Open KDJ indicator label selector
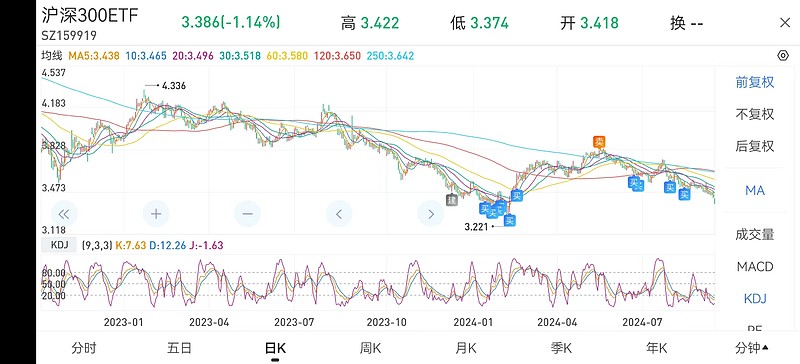Image resolution: width=800 pixels, height=364 pixels. pos(59,245)
